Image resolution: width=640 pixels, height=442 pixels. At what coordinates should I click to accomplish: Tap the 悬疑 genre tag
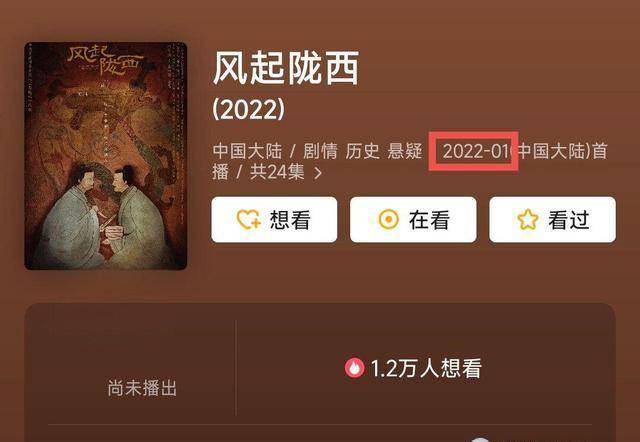coord(404,151)
